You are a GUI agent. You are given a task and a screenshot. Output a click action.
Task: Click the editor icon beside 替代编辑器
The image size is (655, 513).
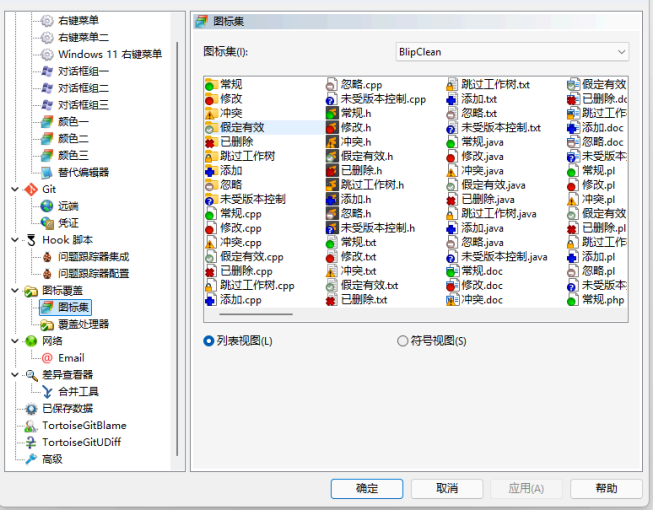coord(47,173)
